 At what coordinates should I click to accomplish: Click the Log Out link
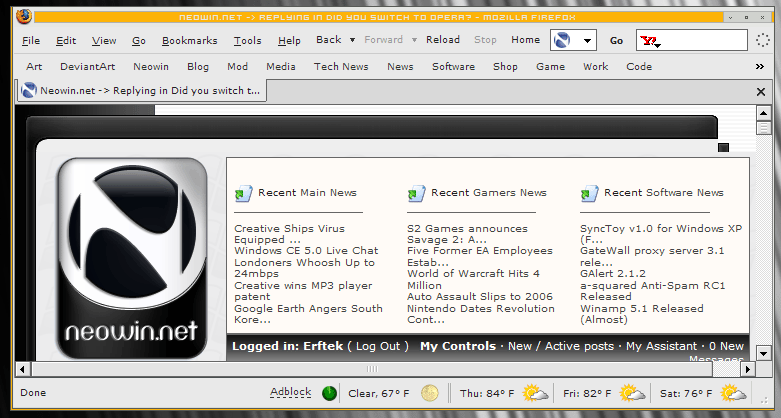(x=379, y=346)
